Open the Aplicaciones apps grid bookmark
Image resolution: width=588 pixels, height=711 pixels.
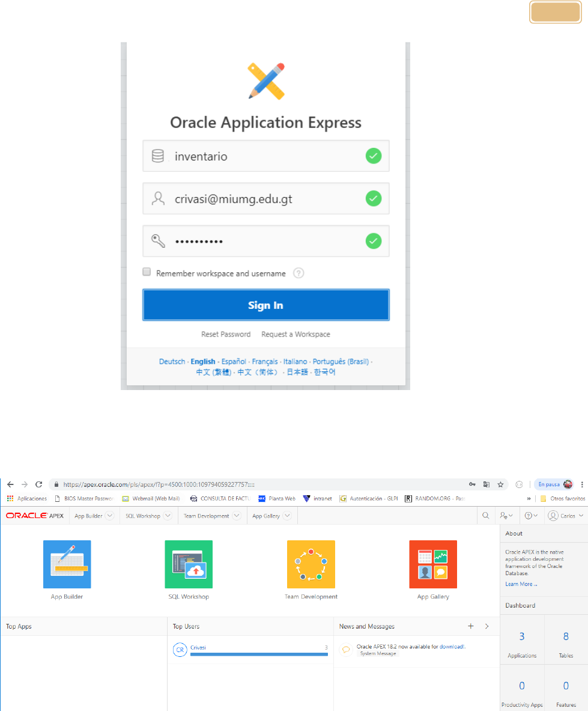coord(27,498)
